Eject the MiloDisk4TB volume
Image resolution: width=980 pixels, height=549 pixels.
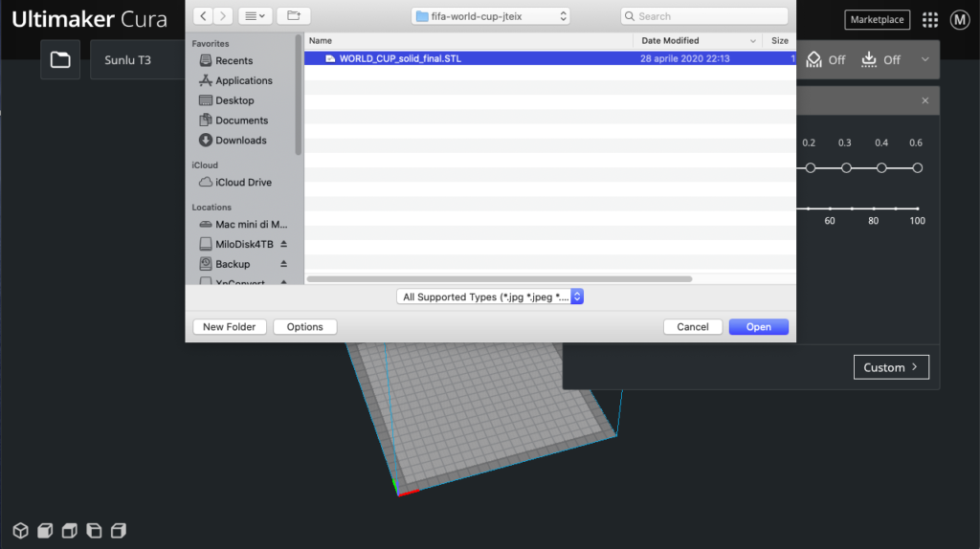pyautogui.click(x=283, y=244)
